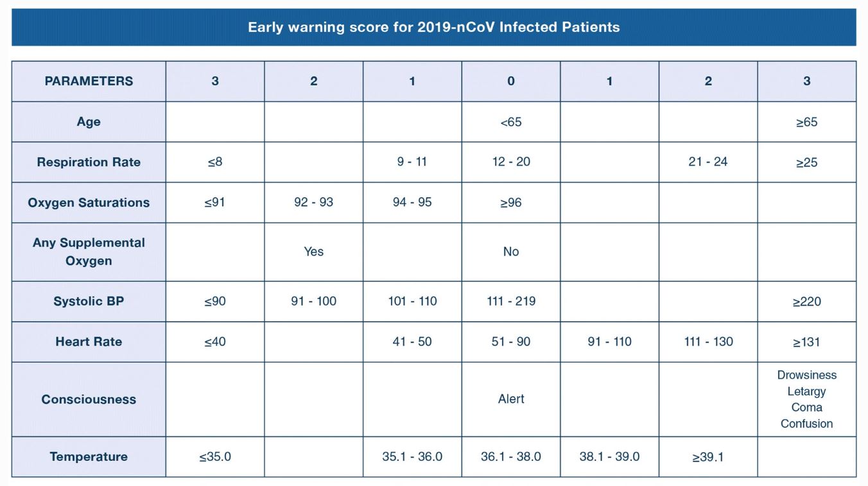The width and height of the screenshot is (868, 486).
Task: Click the Drowsiness Letargy Coma Confusion cell
Action: [x=806, y=399]
